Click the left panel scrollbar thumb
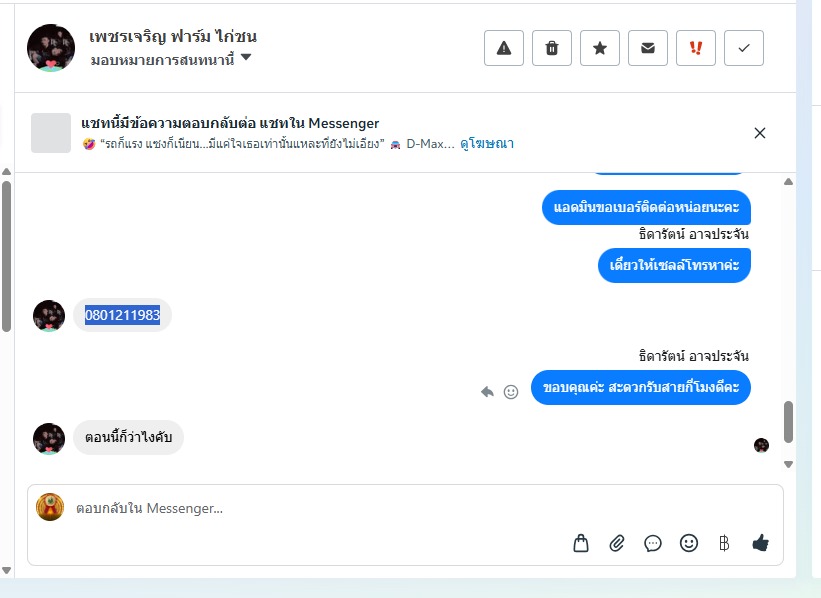The width and height of the screenshot is (821, 598). pyautogui.click(x=6, y=257)
